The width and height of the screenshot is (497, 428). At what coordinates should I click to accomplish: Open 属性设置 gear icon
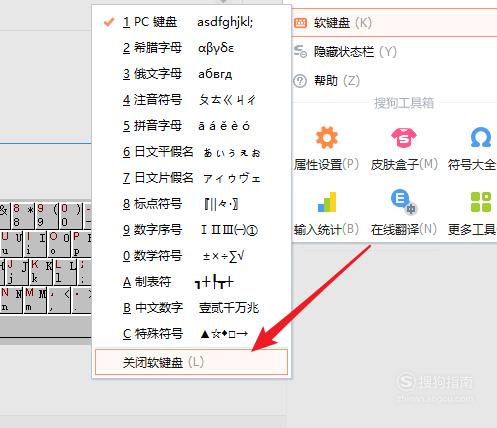(327, 137)
